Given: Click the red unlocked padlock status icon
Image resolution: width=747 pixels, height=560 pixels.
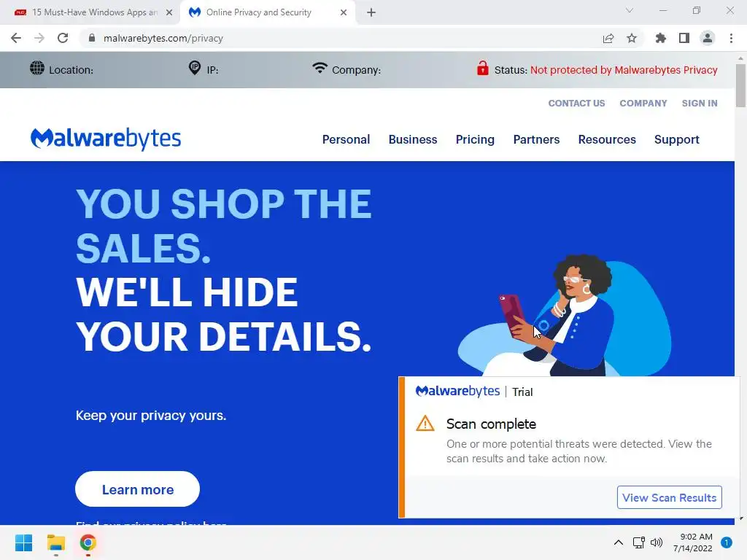Looking at the screenshot, I should point(483,68).
